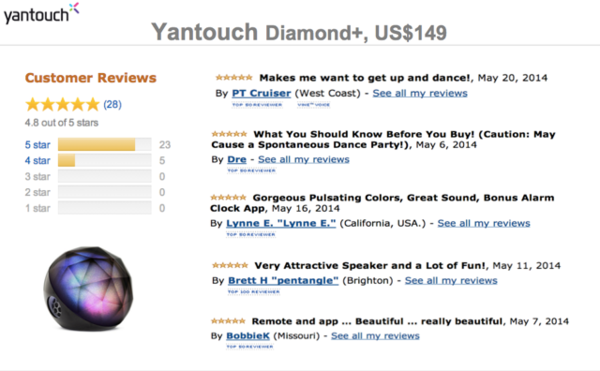Screen dimensions: 600x371
Task: Open the 28 reviews count link
Action: 112,104
